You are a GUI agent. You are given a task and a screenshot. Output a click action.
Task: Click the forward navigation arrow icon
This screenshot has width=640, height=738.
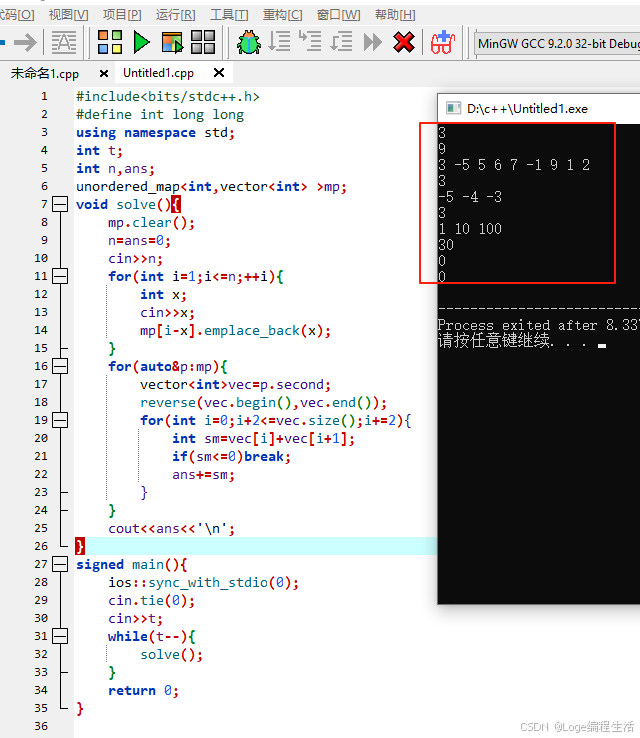[x=25, y=43]
